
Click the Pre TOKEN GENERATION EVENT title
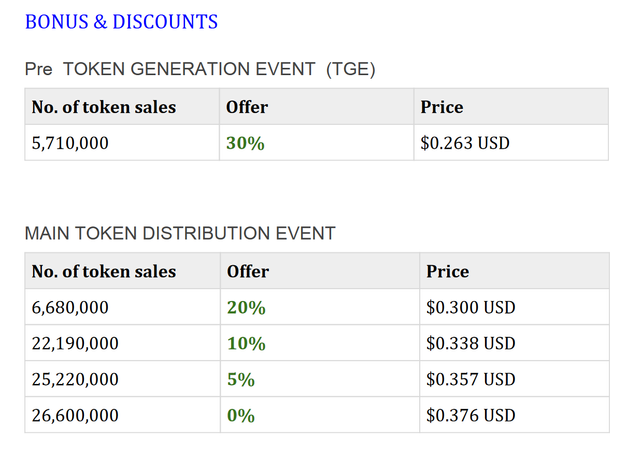(200, 69)
